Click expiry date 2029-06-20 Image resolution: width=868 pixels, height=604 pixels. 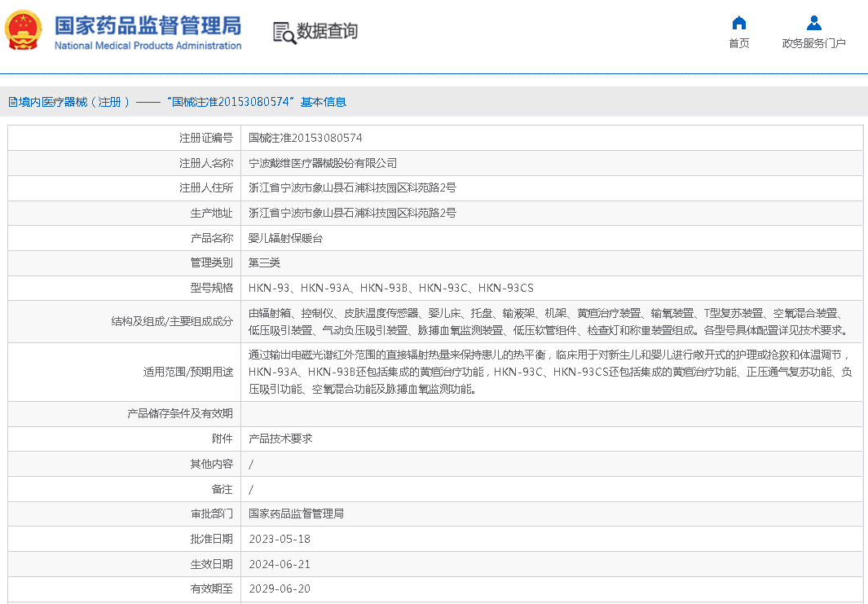tap(280, 589)
